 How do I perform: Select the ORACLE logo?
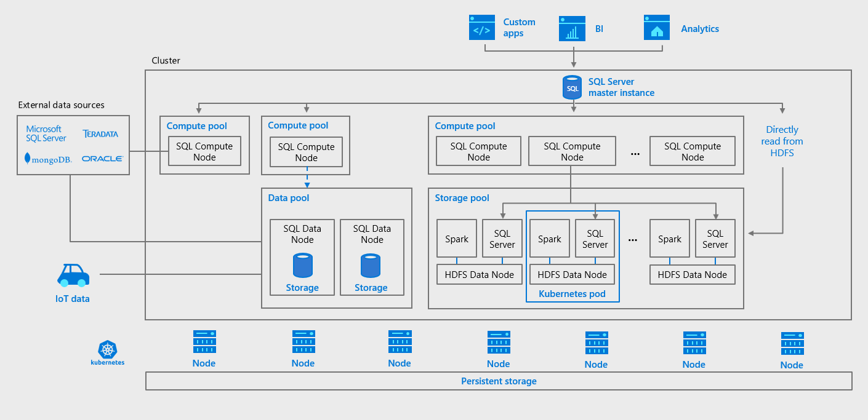102,158
